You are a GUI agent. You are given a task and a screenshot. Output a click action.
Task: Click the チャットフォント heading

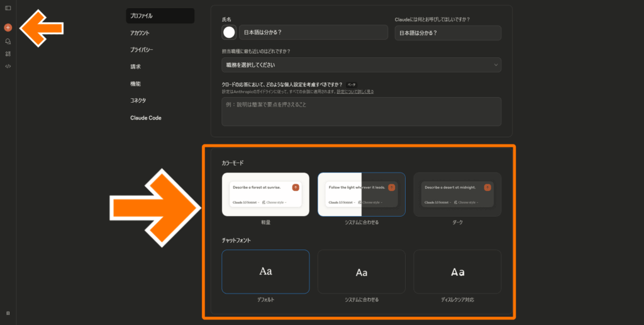[236, 240]
